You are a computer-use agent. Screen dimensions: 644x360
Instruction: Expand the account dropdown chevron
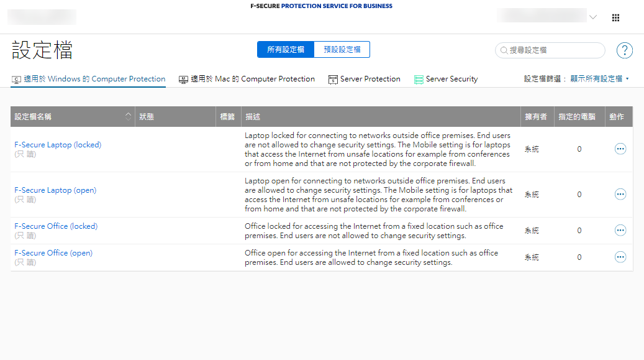coord(593,18)
